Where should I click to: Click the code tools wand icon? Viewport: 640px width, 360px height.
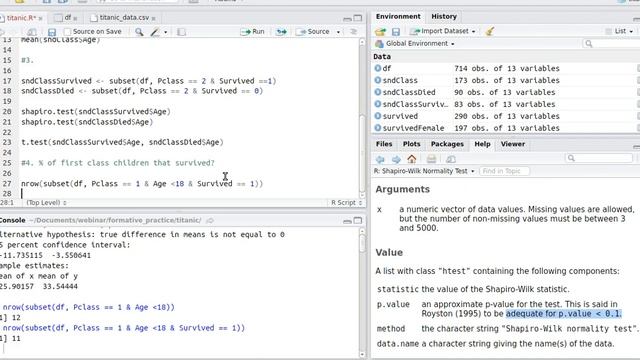tap(155, 31)
